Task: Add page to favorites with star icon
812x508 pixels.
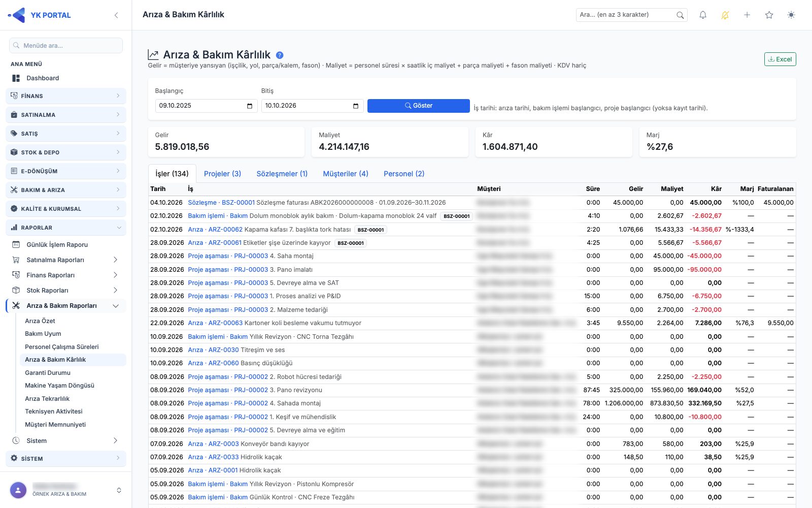Action: pyautogui.click(x=769, y=15)
